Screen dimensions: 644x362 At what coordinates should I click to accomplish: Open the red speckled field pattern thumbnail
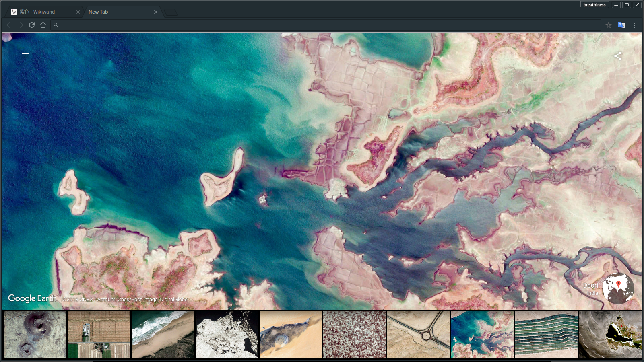pyautogui.click(x=355, y=334)
